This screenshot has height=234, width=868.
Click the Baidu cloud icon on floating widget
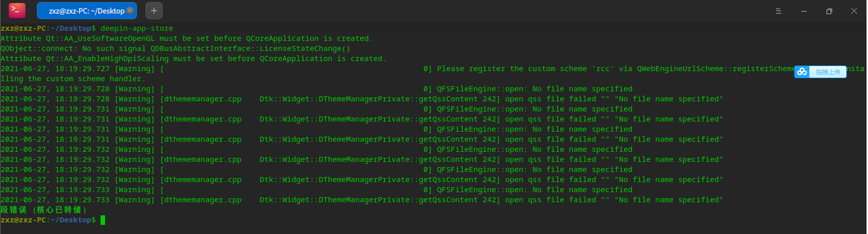[802, 72]
